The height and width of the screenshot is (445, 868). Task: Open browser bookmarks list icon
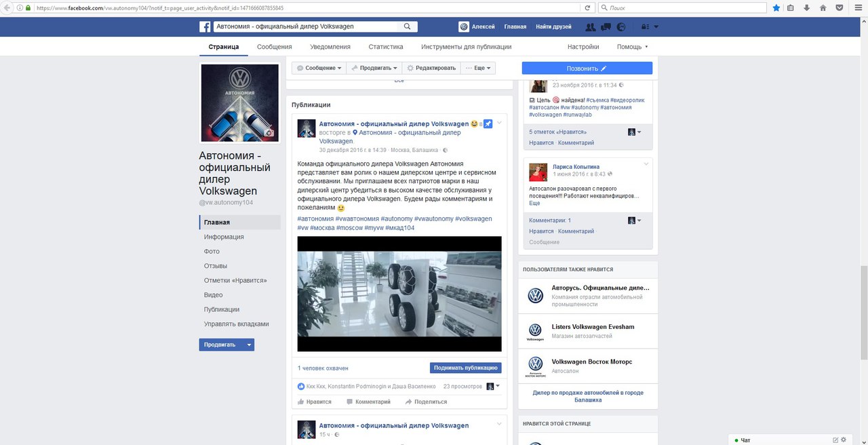coord(791,7)
